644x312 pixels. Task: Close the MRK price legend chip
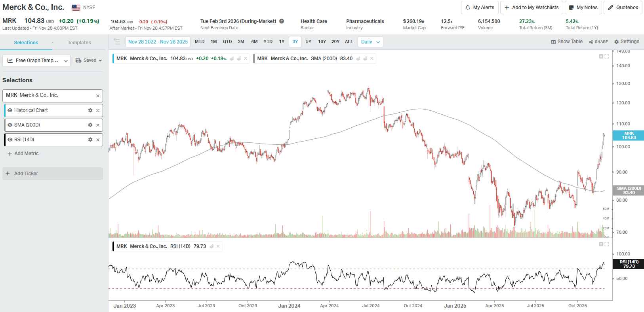click(246, 59)
